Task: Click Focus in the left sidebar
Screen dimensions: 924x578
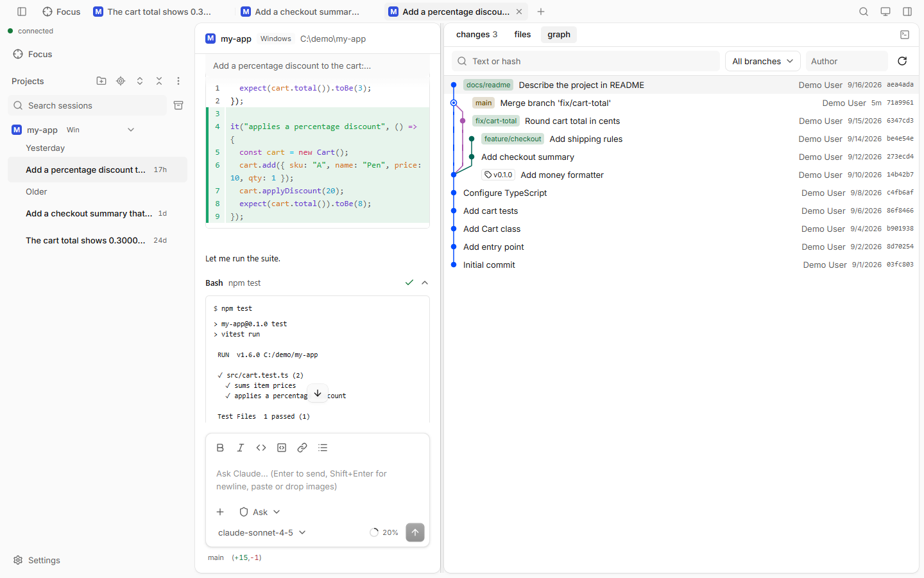Action: click(33, 54)
